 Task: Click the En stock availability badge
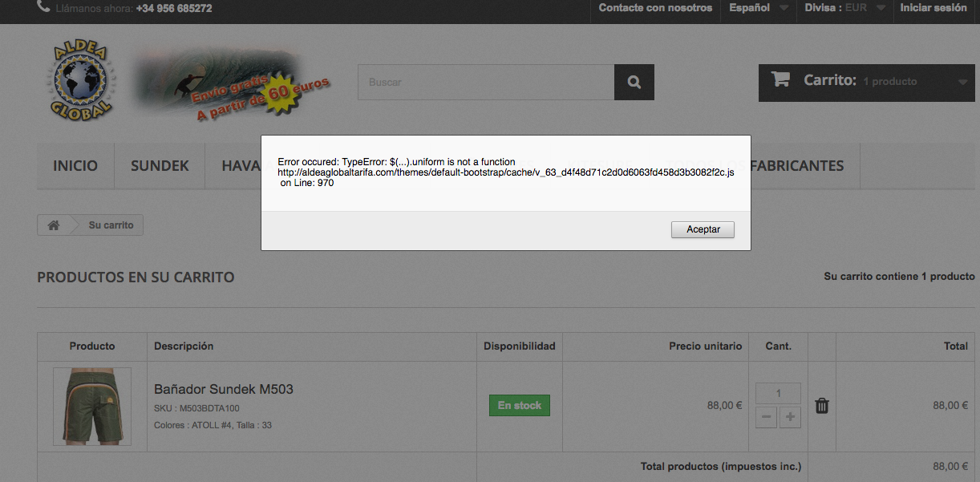(520, 405)
